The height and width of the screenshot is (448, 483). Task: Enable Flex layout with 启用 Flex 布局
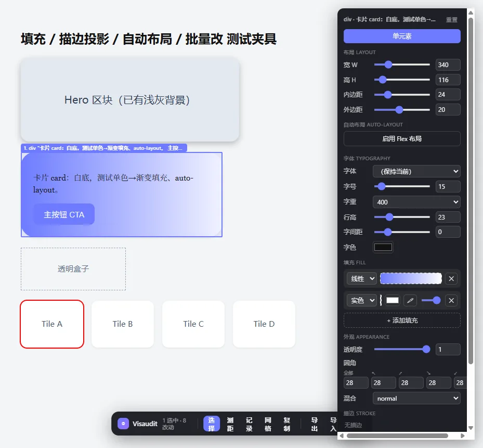402,139
